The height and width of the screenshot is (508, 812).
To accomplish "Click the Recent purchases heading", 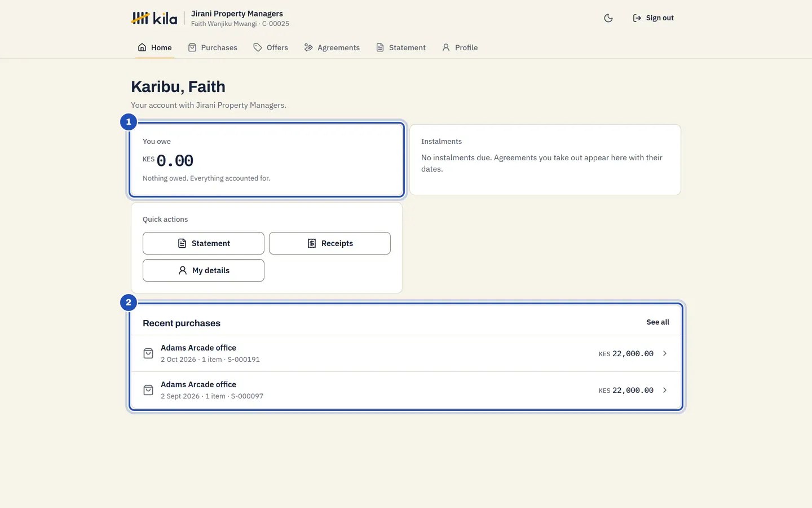I will click(x=182, y=323).
